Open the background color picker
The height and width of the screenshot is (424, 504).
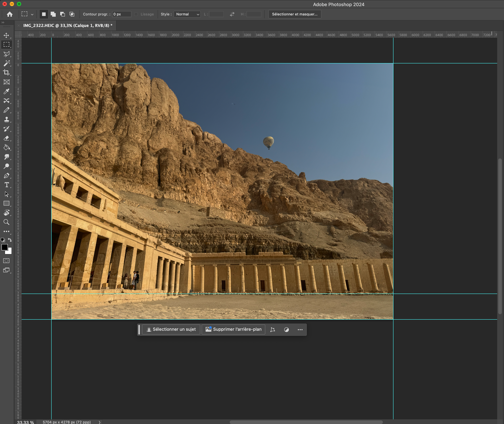[x=10, y=252]
